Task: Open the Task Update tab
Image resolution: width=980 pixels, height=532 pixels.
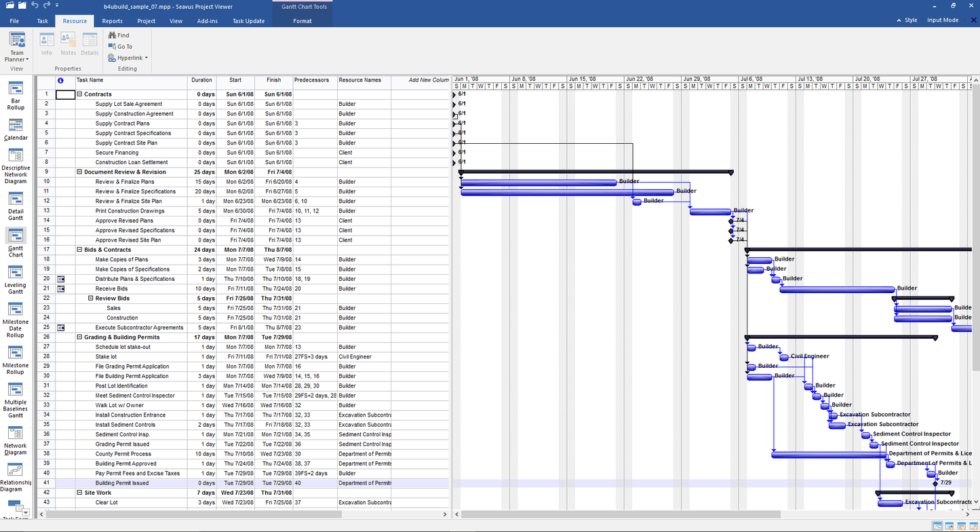Action: [248, 20]
